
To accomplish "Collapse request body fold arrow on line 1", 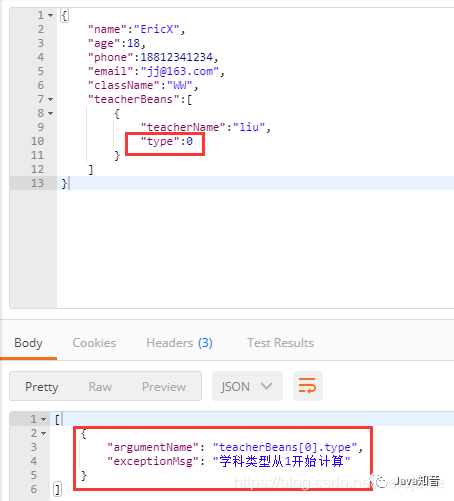I will tap(51, 15).
